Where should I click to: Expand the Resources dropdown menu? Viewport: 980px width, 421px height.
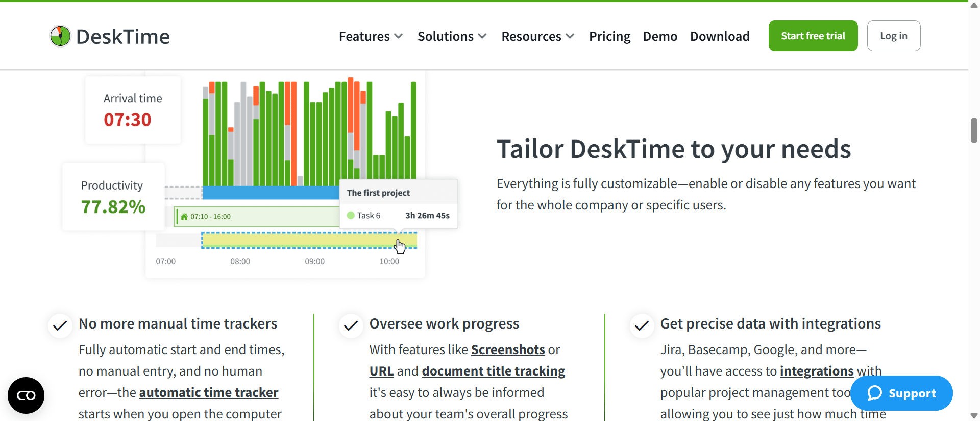point(537,36)
